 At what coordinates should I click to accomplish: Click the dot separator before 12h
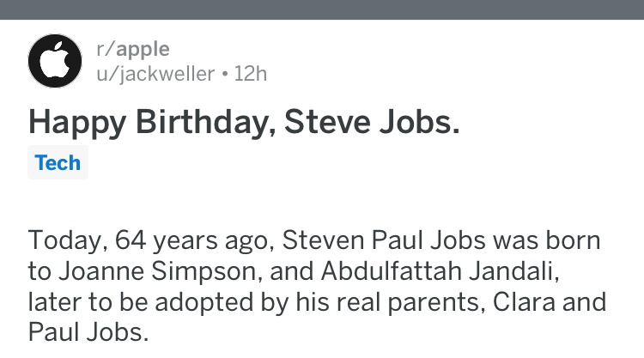(224, 75)
